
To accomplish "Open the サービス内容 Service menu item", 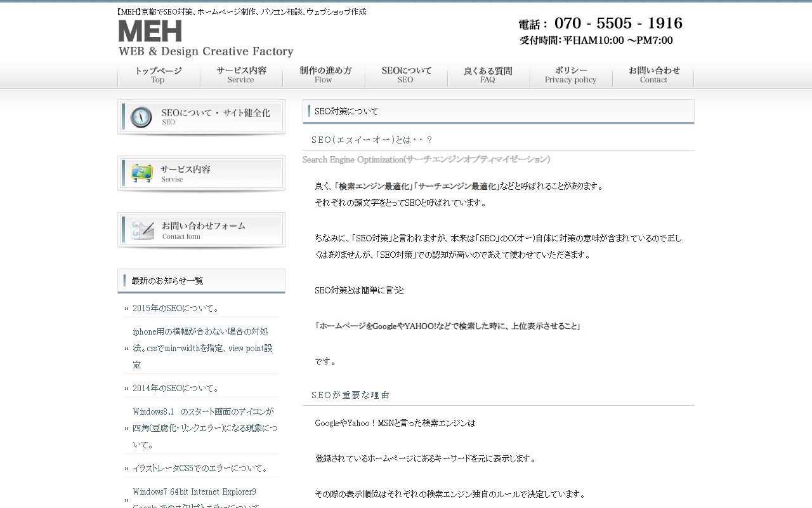I will 241,75.
